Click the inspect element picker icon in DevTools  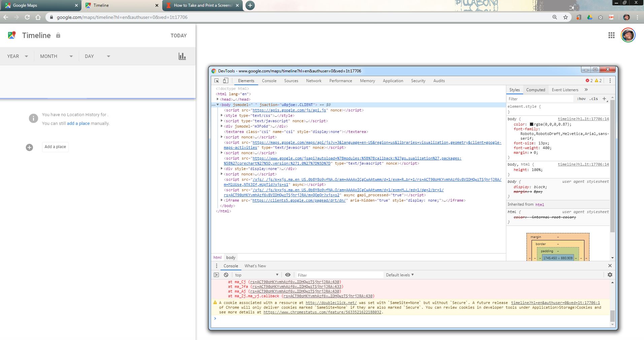[217, 81]
